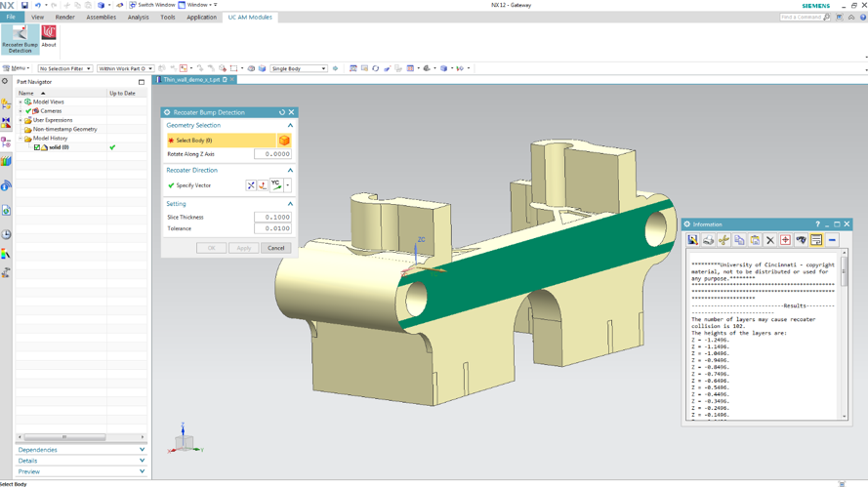
Task: Open the Tools tab
Action: coord(168,18)
